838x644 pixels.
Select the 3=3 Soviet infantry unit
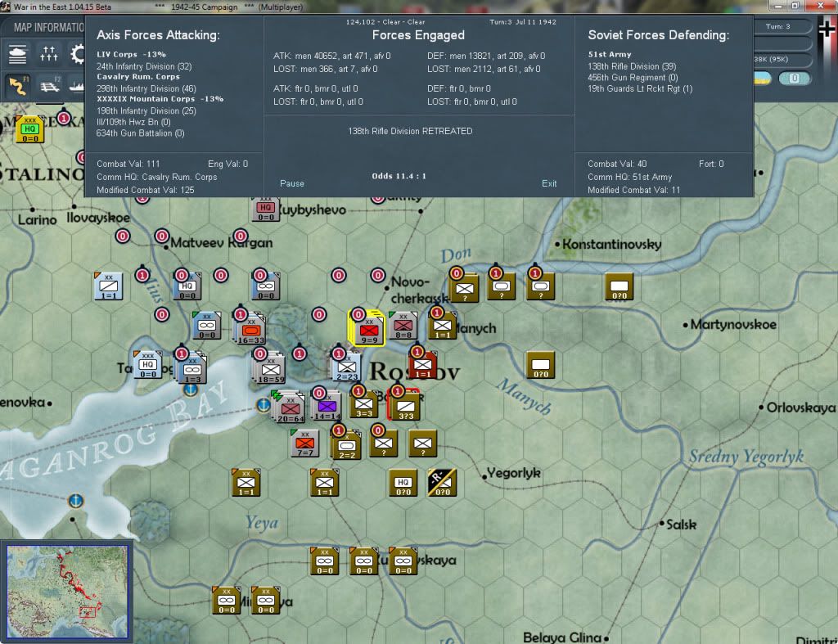[x=364, y=404]
